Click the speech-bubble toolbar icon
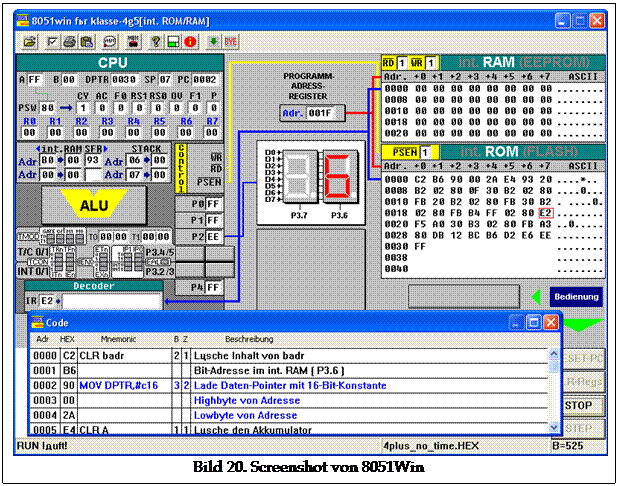This screenshot has height=486, width=618. point(110,41)
